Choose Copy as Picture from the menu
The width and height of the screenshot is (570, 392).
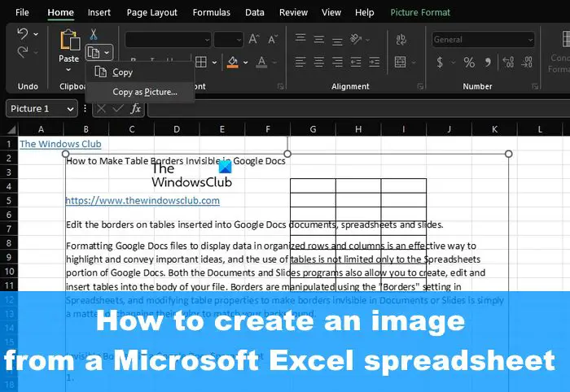(x=139, y=92)
